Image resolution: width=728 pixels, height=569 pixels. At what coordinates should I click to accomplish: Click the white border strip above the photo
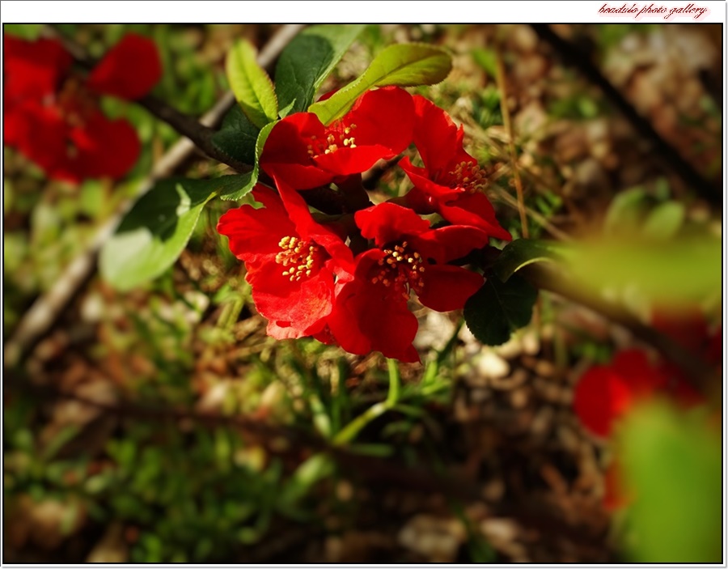pyautogui.click(x=324, y=11)
